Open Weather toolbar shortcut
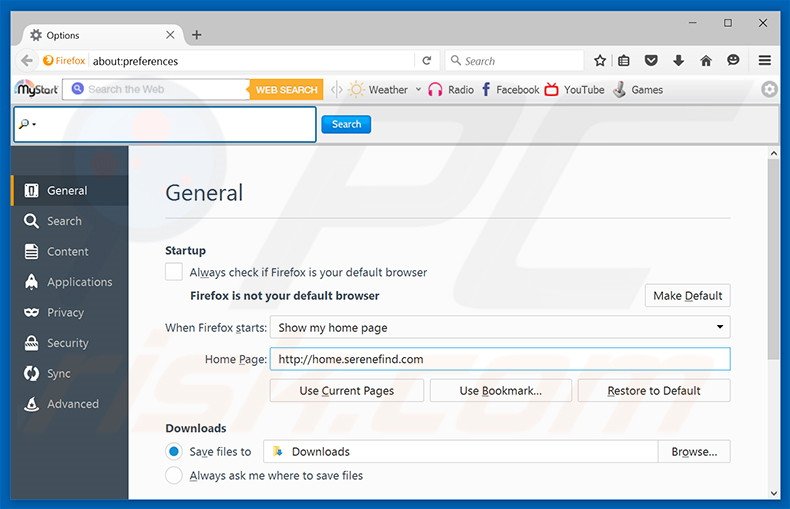The height and width of the screenshot is (509, 790). (379, 90)
